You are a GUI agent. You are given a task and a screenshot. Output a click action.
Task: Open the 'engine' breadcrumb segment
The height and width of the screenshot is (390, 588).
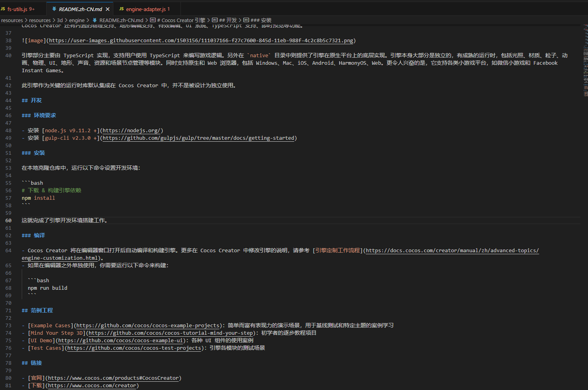(77, 20)
